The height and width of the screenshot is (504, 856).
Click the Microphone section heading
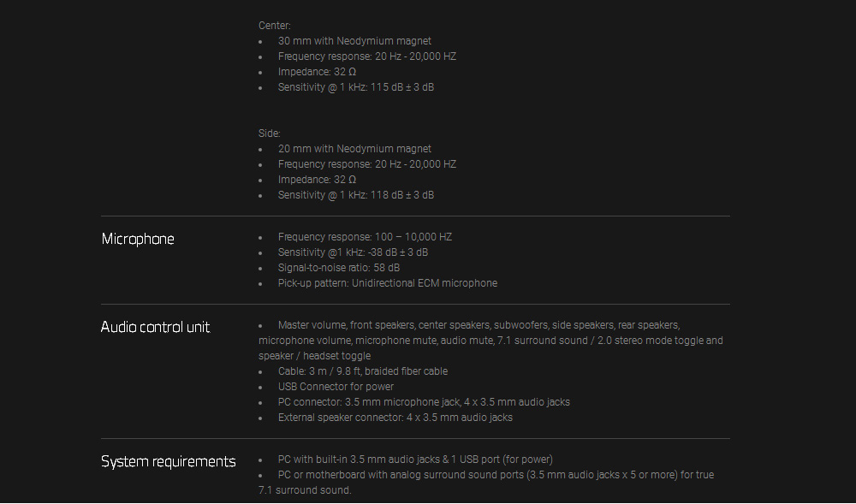pos(138,239)
